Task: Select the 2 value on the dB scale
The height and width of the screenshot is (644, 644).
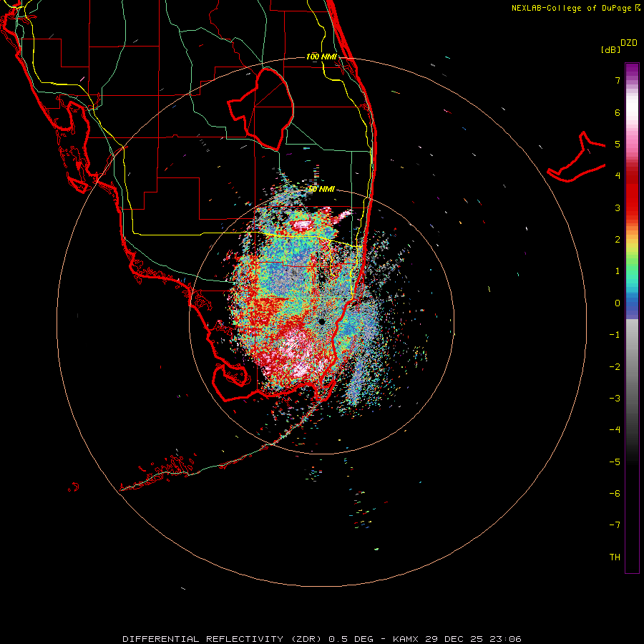Action: click(618, 240)
